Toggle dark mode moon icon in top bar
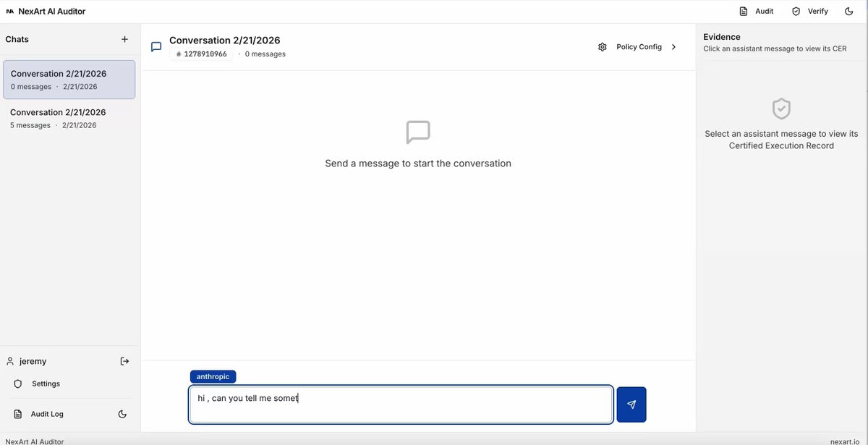This screenshot has width=868, height=445. pyautogui.click(x=848, y=12)
